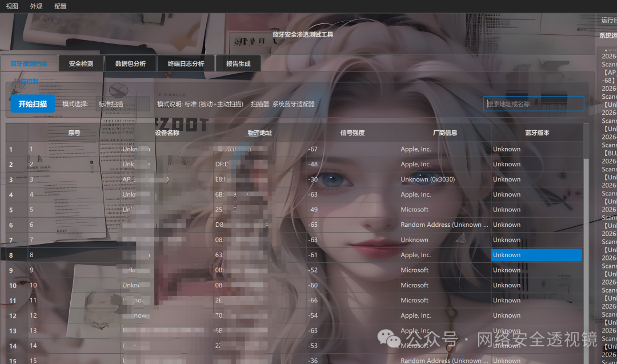Click the device table vertical scrollbar
Image resolution: width=617 pixels, height=364 pixels.
click(586, 244)
